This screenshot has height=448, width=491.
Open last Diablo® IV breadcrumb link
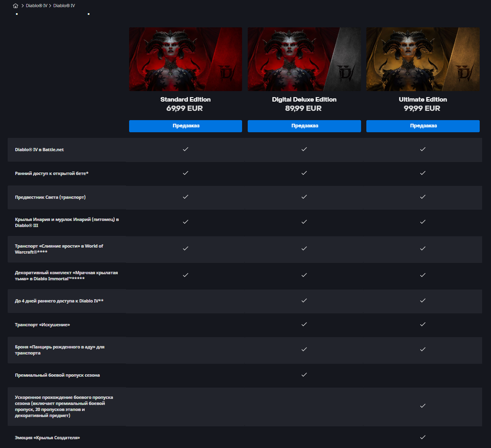[x=64, y=6]
